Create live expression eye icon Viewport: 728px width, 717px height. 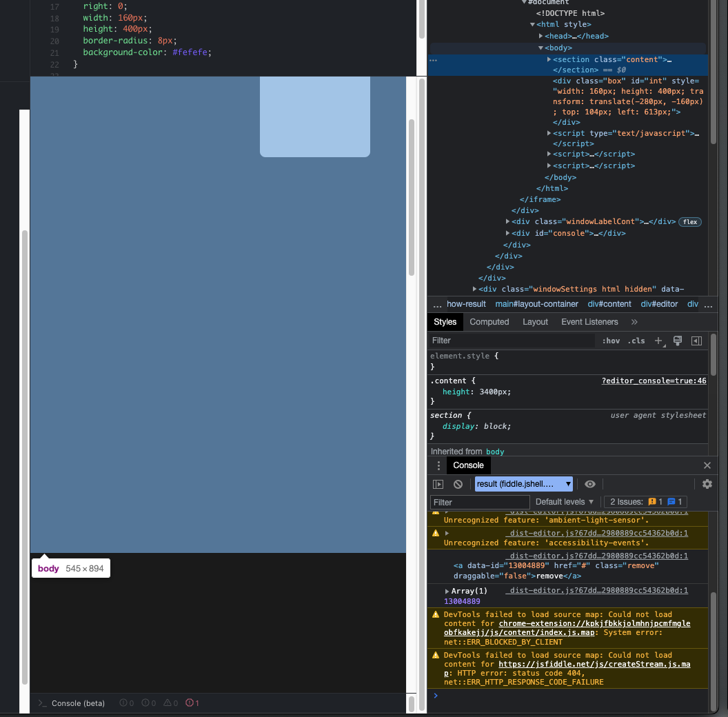click(x=589, y=484)
